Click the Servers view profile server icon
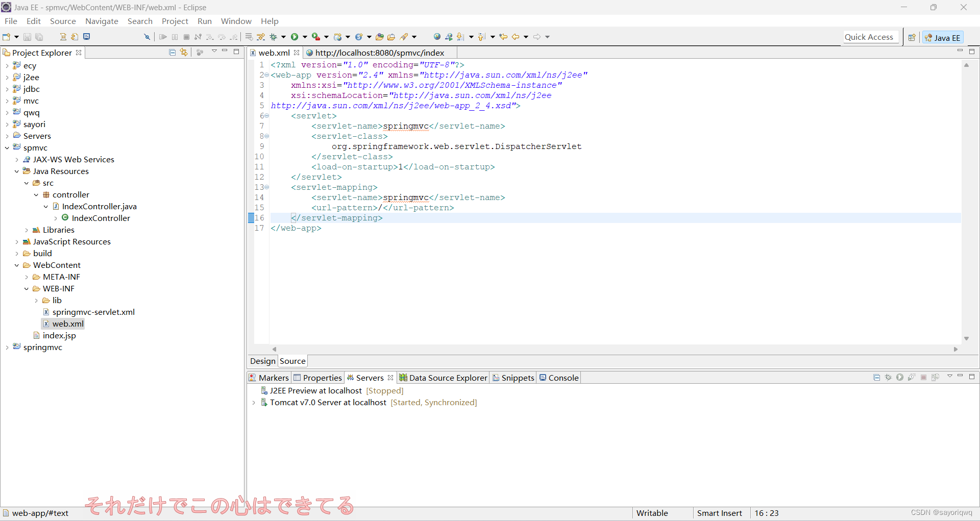The height and width of the screenshot is (521, 980). click(912, 378)
